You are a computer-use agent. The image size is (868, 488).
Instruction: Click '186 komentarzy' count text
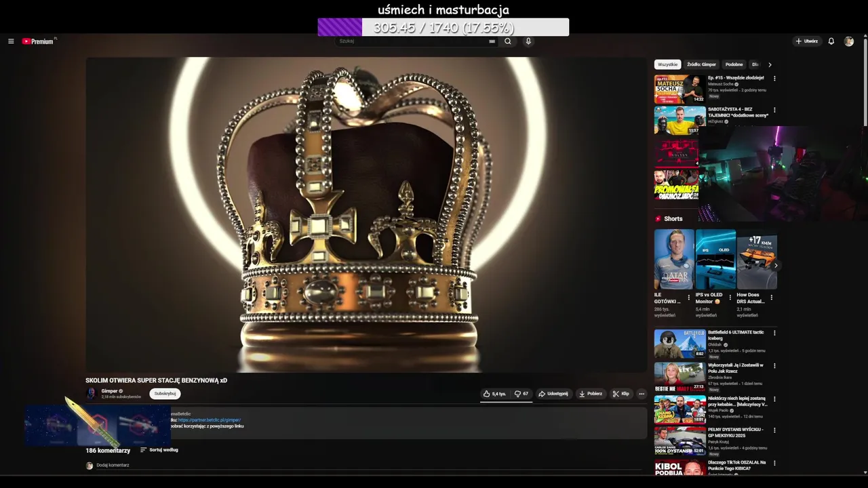pyautogui.click(x=108, y=451)
